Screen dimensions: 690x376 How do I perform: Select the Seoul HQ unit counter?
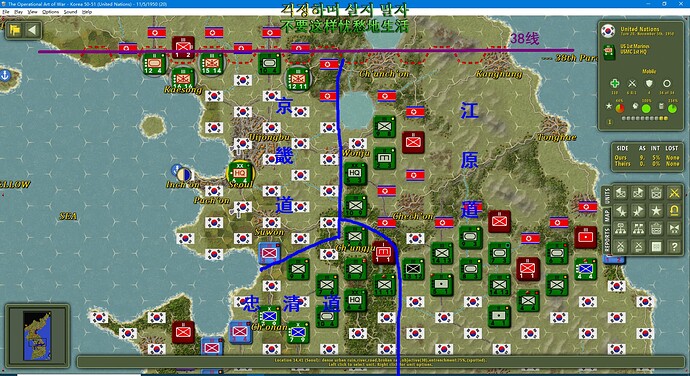tap(240, 173)
